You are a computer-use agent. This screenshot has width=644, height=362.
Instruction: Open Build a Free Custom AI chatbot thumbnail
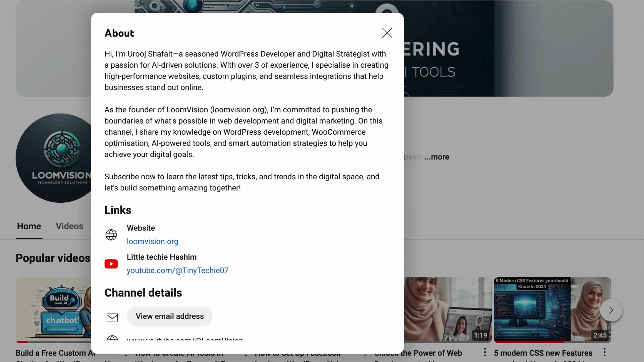tap(54, 310)
